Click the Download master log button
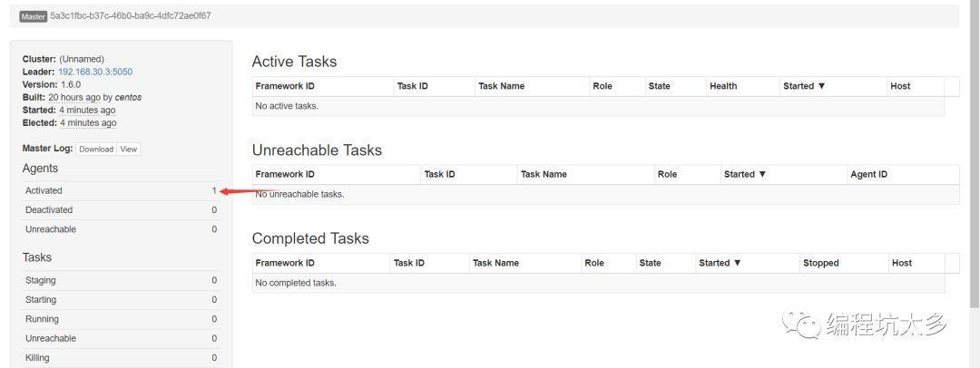Image resolution: width=980 pixels, height=368 pixels. [x=95, y=150]
